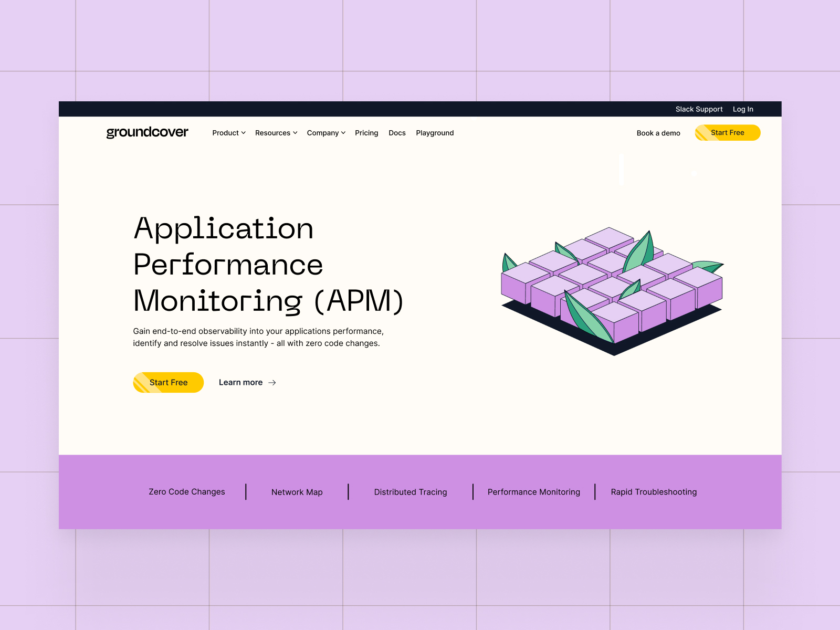Expand the Company dropdown menu
This screenshot has height=630, width=840.
coord(326,133)
